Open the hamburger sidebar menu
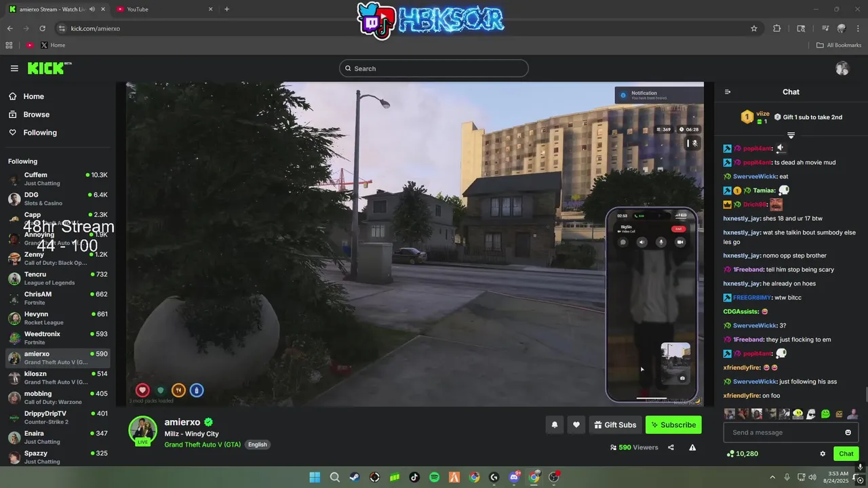868x488 pixels. (14, 68)
